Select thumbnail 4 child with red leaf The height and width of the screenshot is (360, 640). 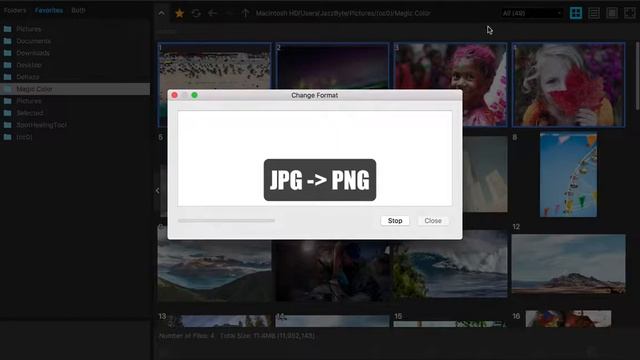(568, 85)
